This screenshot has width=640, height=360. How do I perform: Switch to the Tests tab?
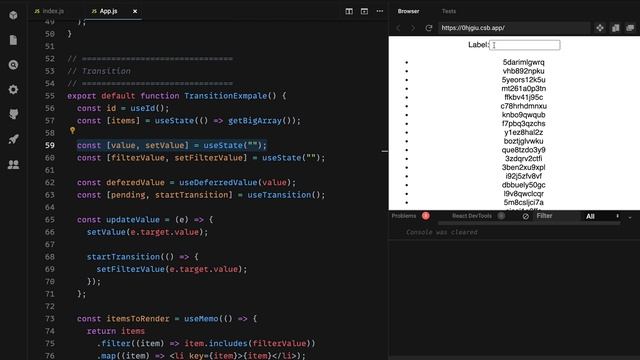pyautogui.click(x=449, y=11)
